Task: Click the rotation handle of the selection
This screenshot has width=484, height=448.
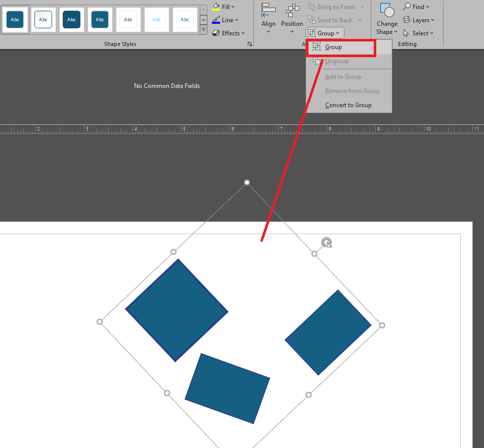Action: click(x=327, y=243)
